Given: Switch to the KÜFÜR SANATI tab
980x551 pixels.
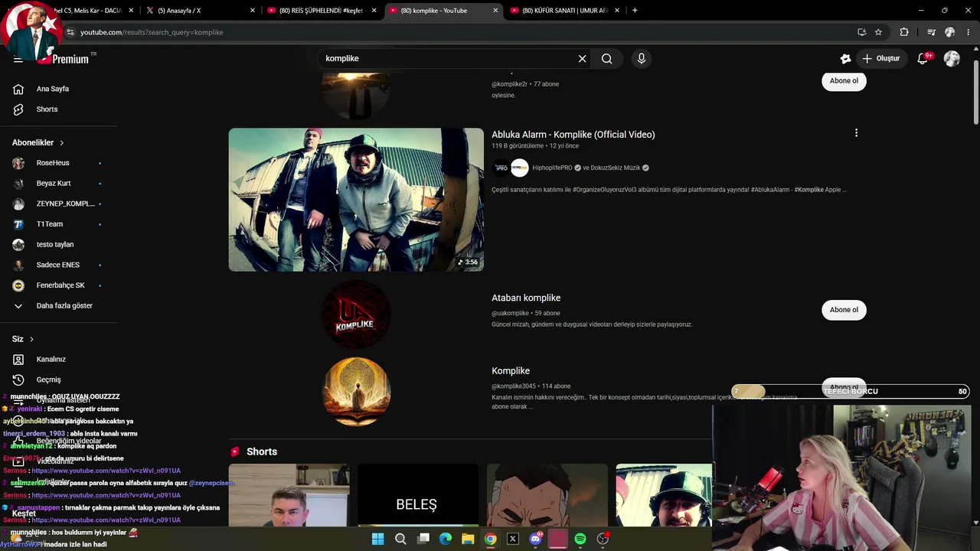Looking at the screenshot, I should 564,11.
